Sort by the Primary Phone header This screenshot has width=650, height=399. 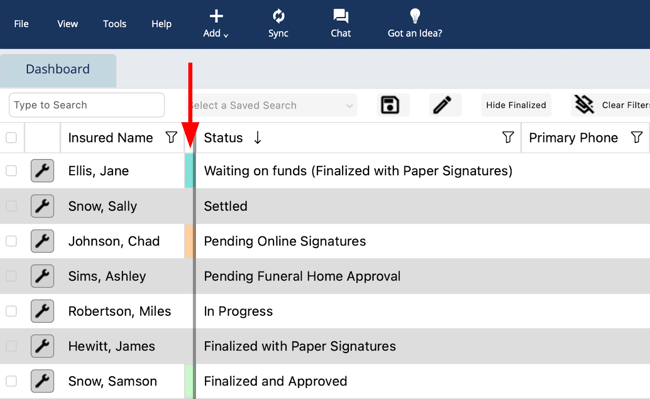(573, 138)
